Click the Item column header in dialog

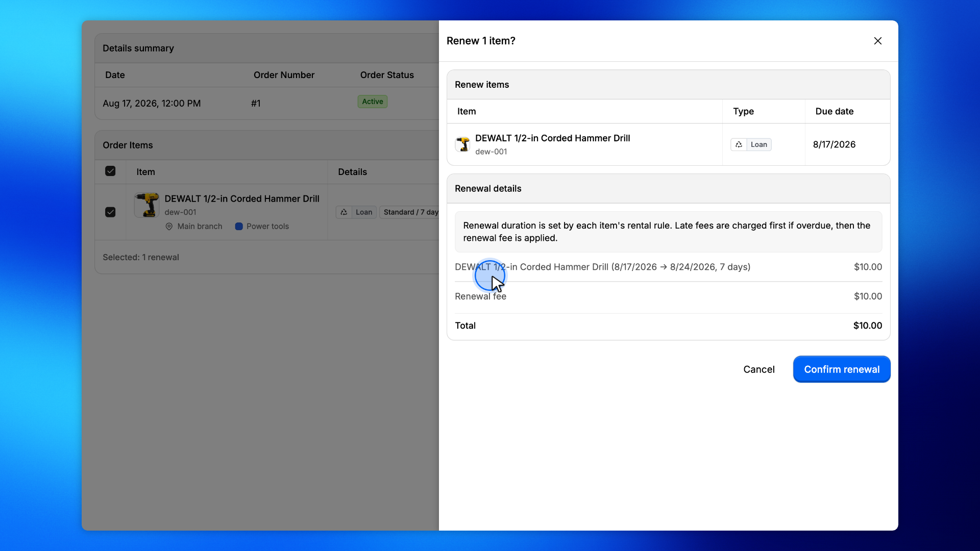pyautogui.click(x=467, y=111)
